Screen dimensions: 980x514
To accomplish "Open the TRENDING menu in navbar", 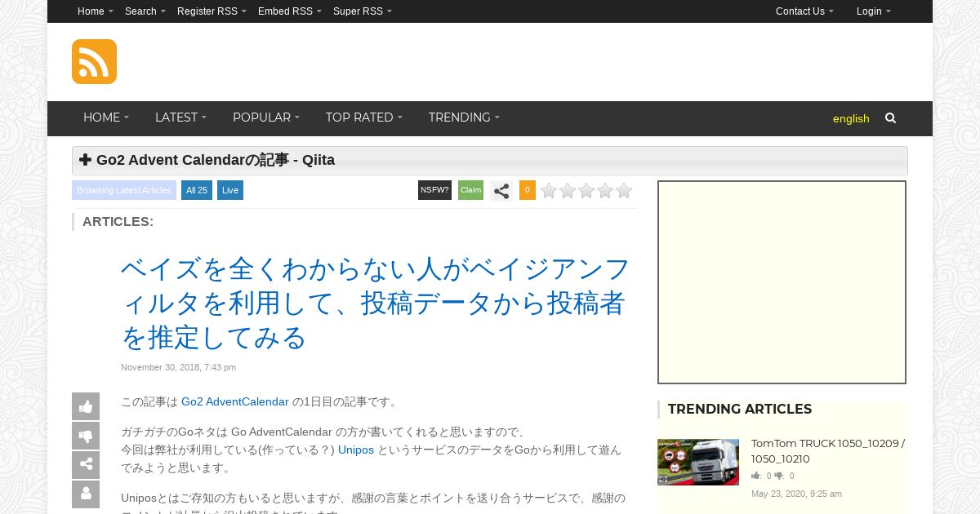I will [464, 117].
